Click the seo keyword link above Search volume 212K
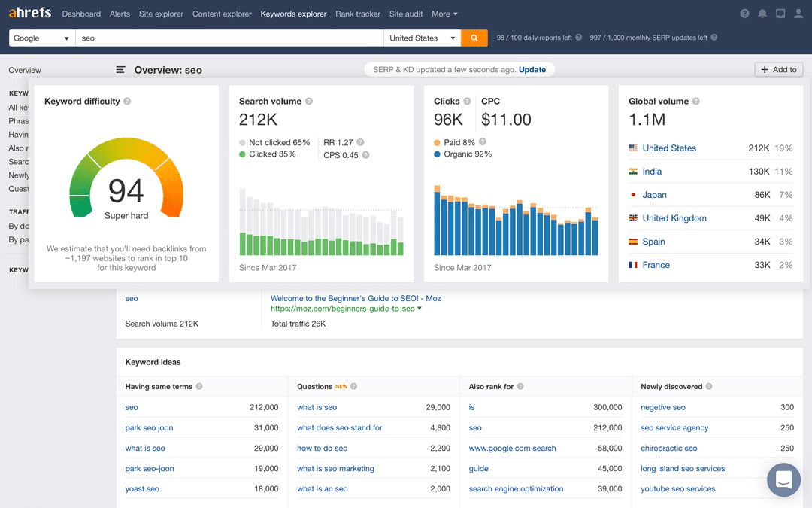This screenshot has height=508, width=812. click(x=132, y=298)
